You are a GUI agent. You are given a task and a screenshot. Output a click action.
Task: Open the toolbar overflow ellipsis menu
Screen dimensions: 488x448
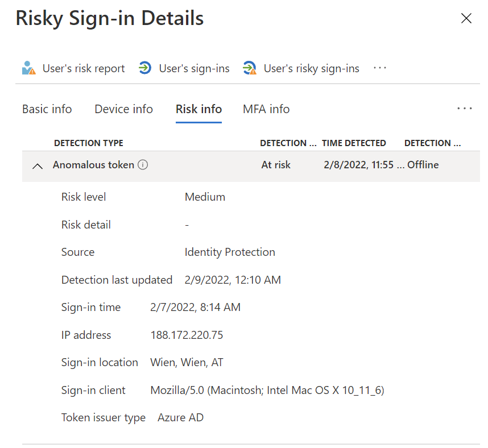(380, 68)
